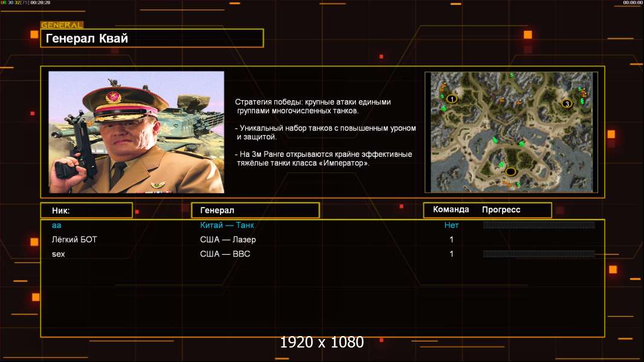Click the map preview thumbnail
The image size is (644, 362).
[x=511, y=132]
